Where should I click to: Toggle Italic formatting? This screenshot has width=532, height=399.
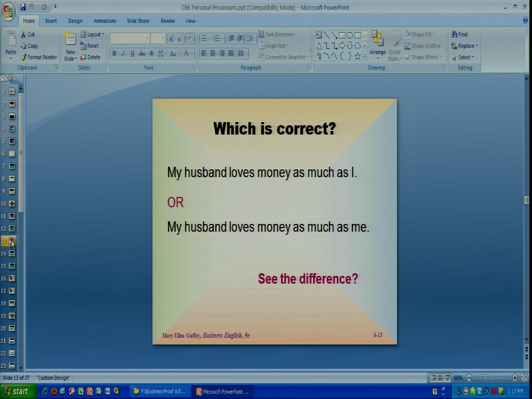point(123,54)
